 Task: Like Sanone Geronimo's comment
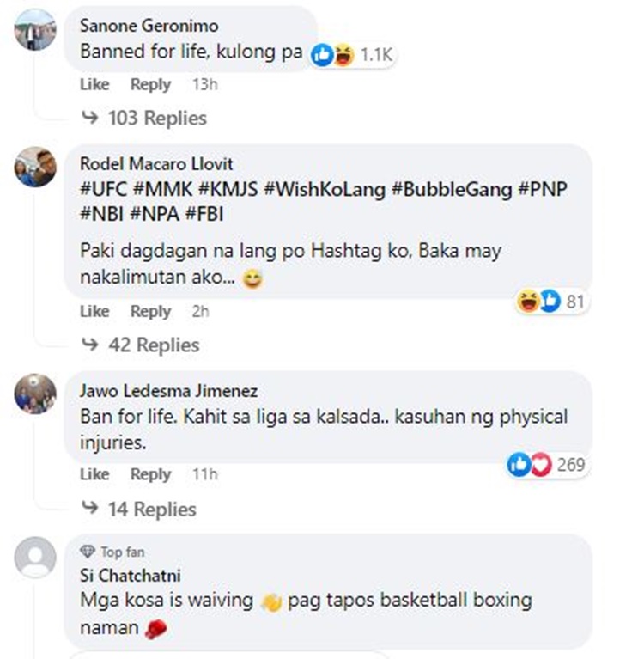tap(94, 84)
